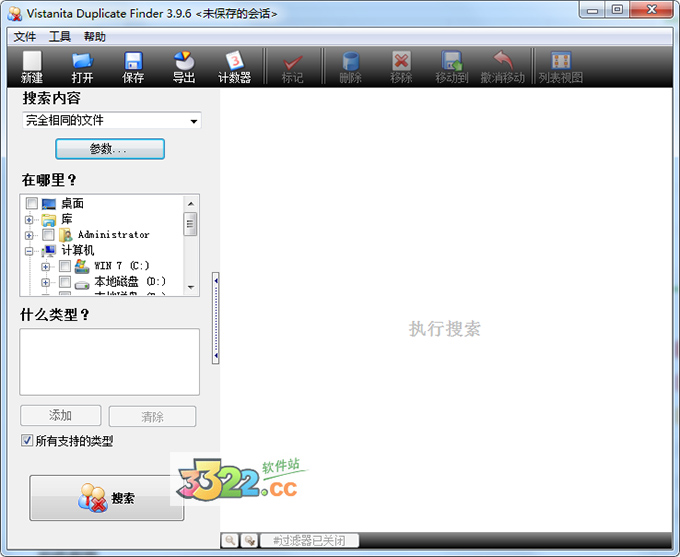This screenshot has width=680, height=557.
Task: Select the 库 tree label
Action: tap(67, 220)
